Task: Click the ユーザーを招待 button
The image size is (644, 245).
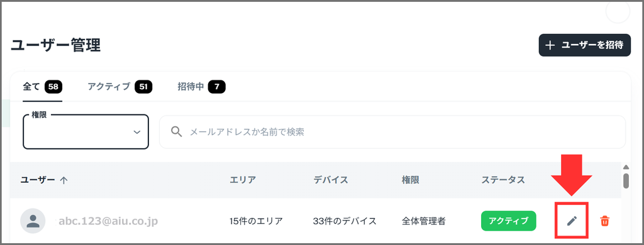Action: (x=584, y=45)
